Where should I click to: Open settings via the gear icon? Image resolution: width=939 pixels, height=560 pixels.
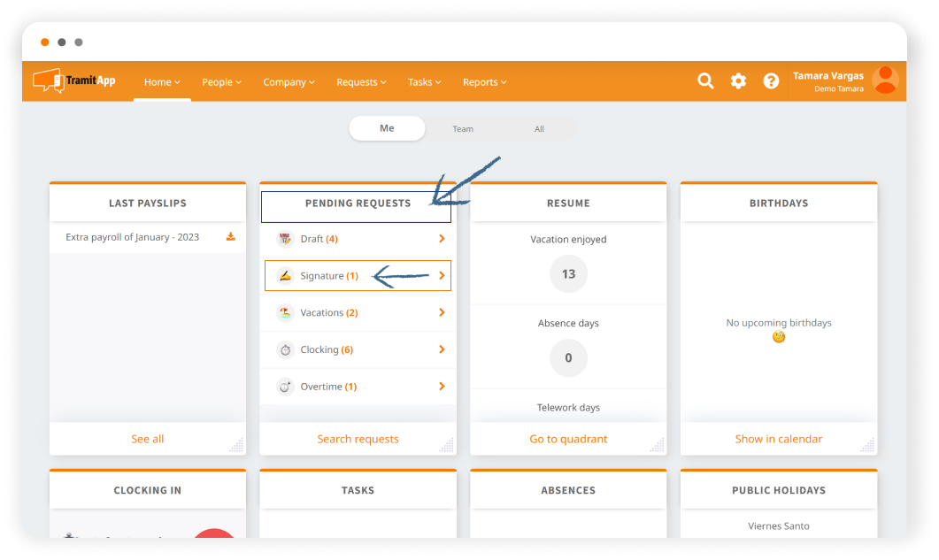pyautogui.click(x=738, y=81)
